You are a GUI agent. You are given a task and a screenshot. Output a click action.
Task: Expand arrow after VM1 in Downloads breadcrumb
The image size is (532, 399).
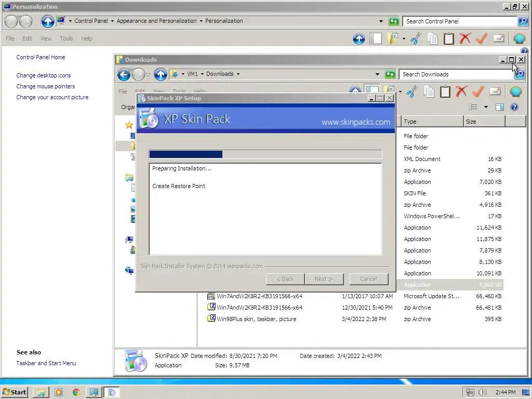click(202, 74)
